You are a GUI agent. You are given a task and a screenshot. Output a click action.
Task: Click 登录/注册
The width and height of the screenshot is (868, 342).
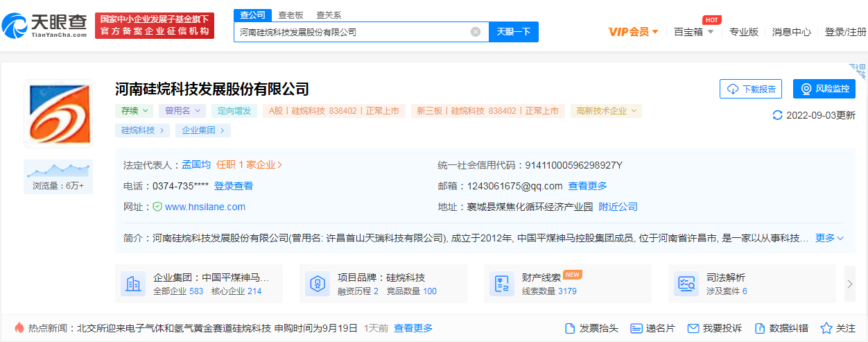[846, 32]
